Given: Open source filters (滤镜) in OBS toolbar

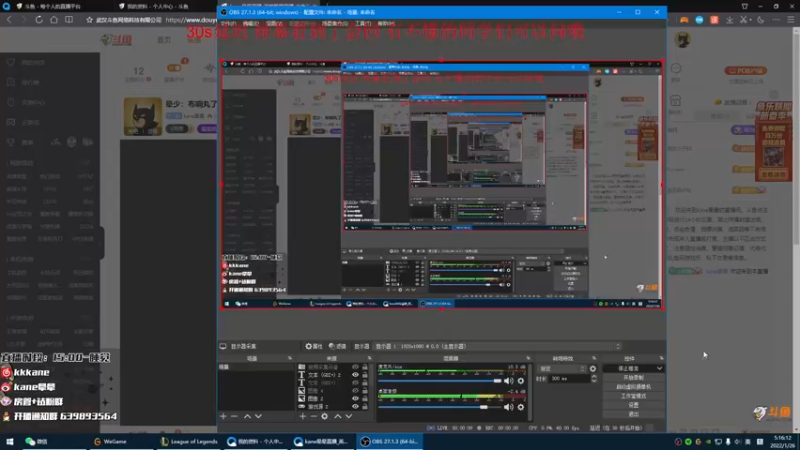Looking at the screenshot, I should 337,346.
